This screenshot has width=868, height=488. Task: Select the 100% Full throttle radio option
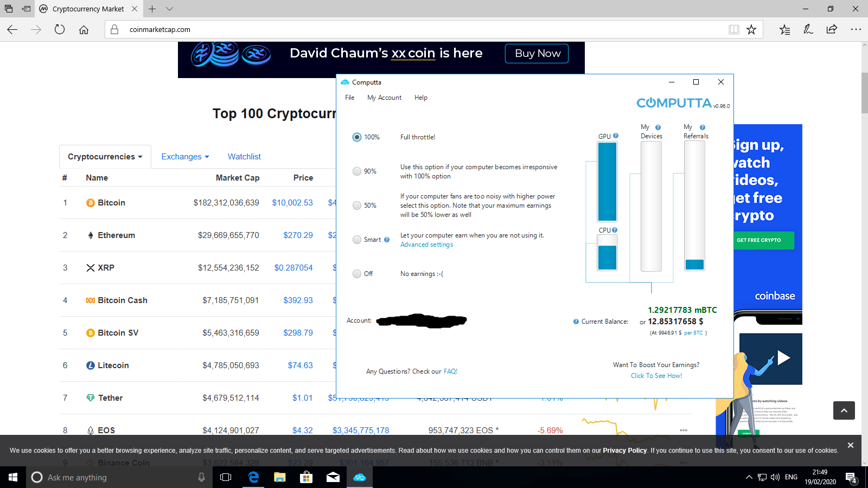pos(357,137)
